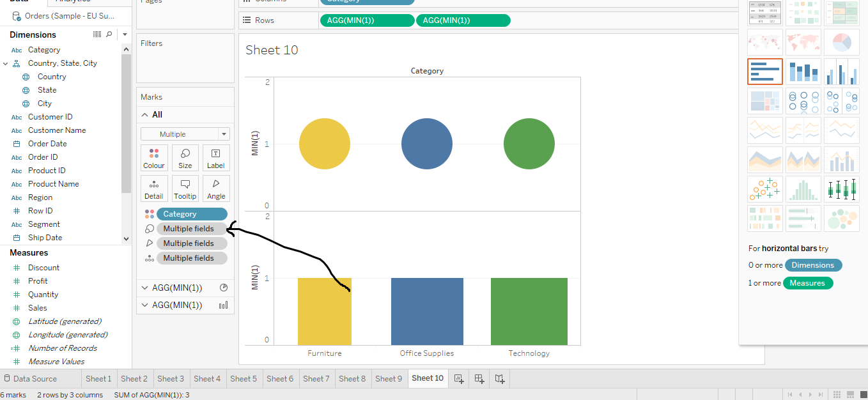Select the Number of Records measure
This screenshot has width=868, height=400.
[x=63, y=348]
